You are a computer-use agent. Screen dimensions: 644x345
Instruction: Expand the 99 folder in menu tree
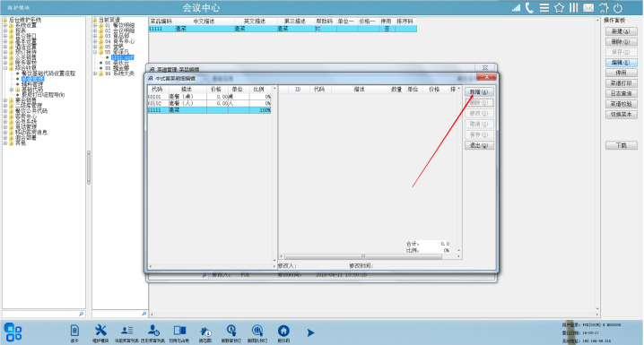tap(95, 73)
